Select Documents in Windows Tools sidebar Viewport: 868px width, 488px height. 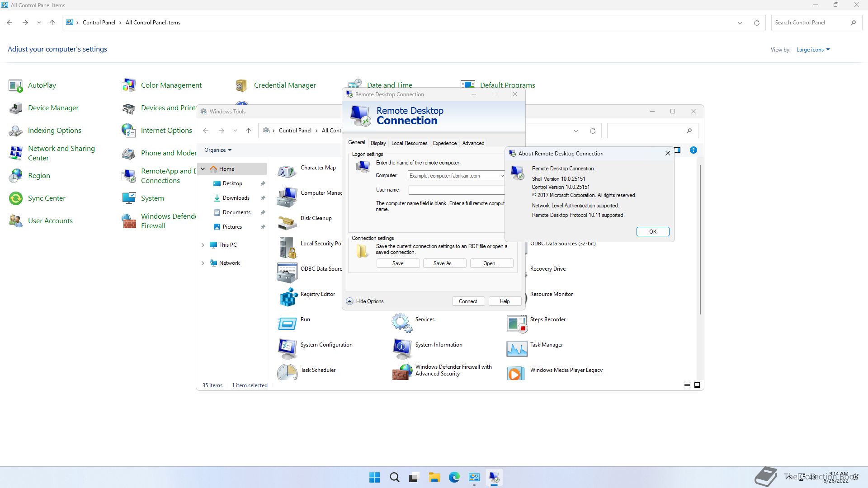point(236,212)
